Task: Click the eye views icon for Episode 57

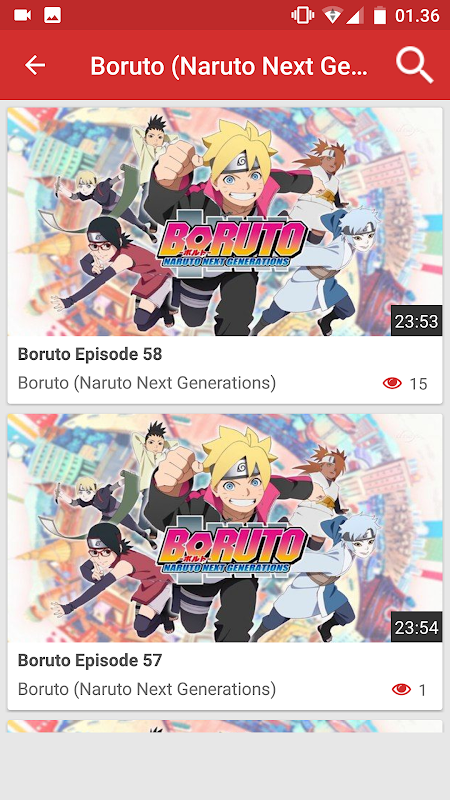Action: point(401,690)
